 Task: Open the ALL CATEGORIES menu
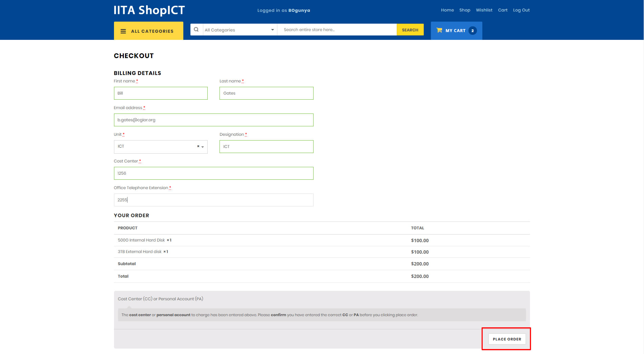148,31
